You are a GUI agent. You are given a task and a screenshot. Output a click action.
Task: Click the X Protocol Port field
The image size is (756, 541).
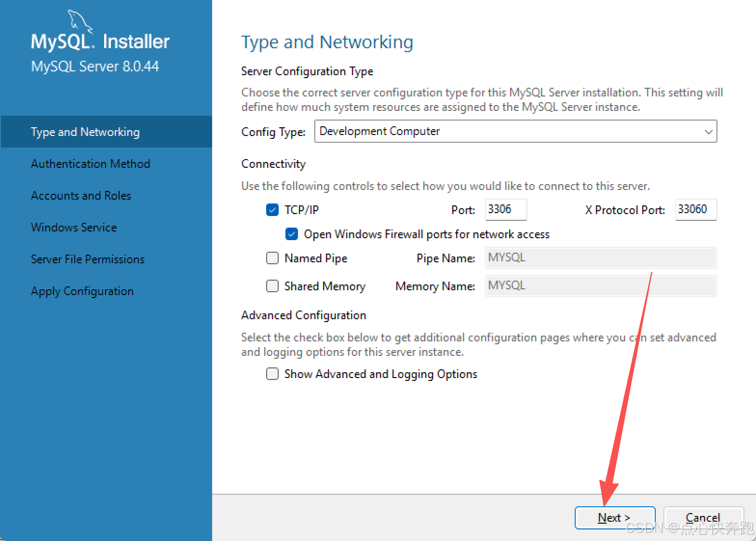point(696,209)
